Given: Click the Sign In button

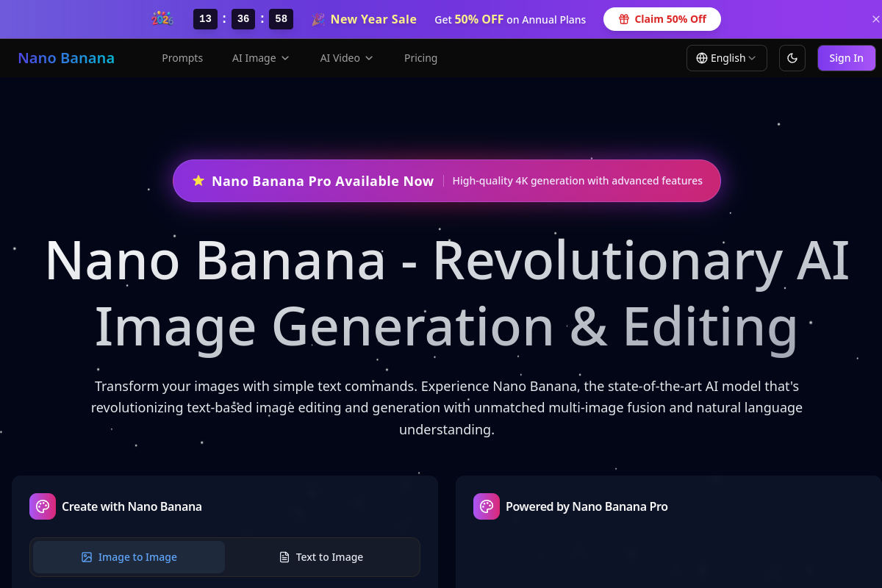Looking at the screenshot, I should tap(846, 57).
